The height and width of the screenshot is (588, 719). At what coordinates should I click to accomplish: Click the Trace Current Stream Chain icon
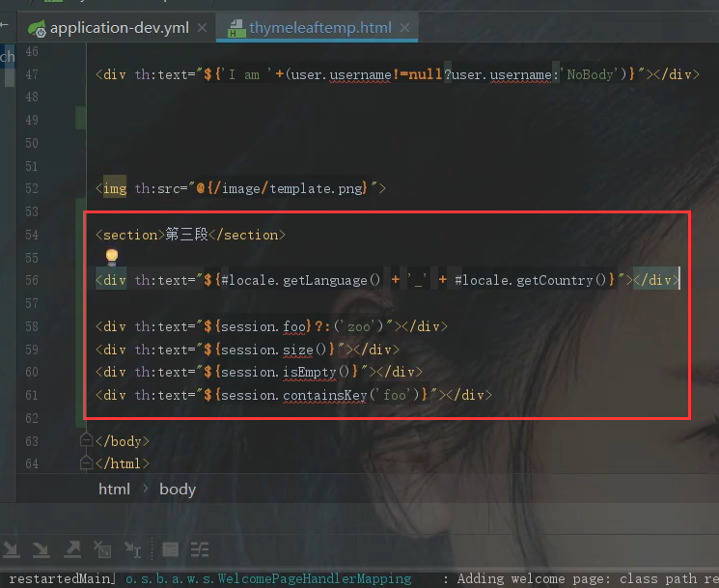(x=200, y=549)
